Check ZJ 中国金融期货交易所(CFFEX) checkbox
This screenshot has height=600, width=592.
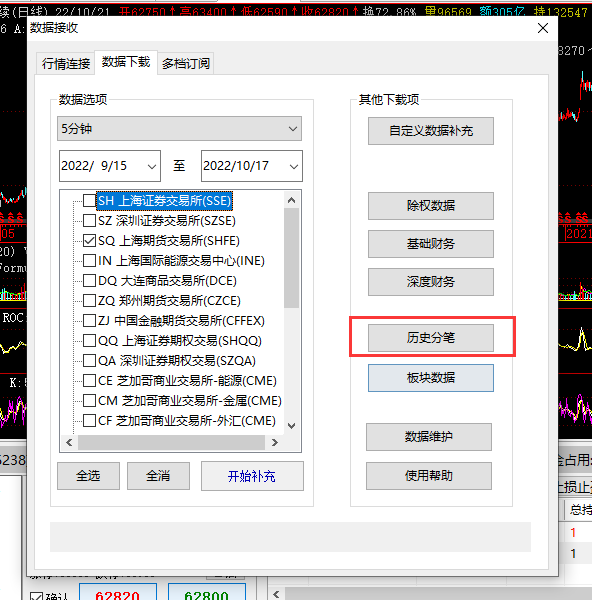[89, 320]
